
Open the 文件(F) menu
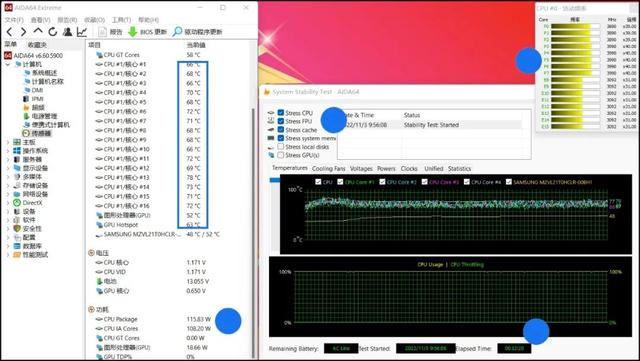[x=14, y=20]
